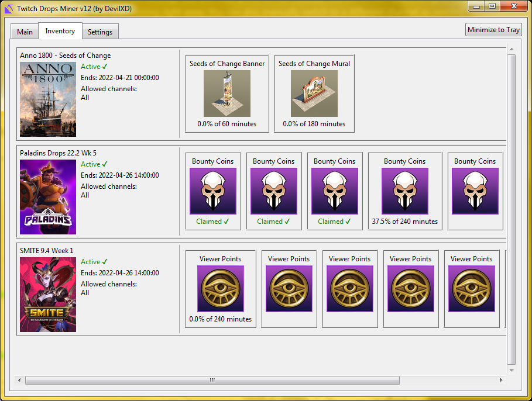The image size is (532, 401).
Task: Select the Seeds of Change Banner reward icon
Action: [227, 94]
